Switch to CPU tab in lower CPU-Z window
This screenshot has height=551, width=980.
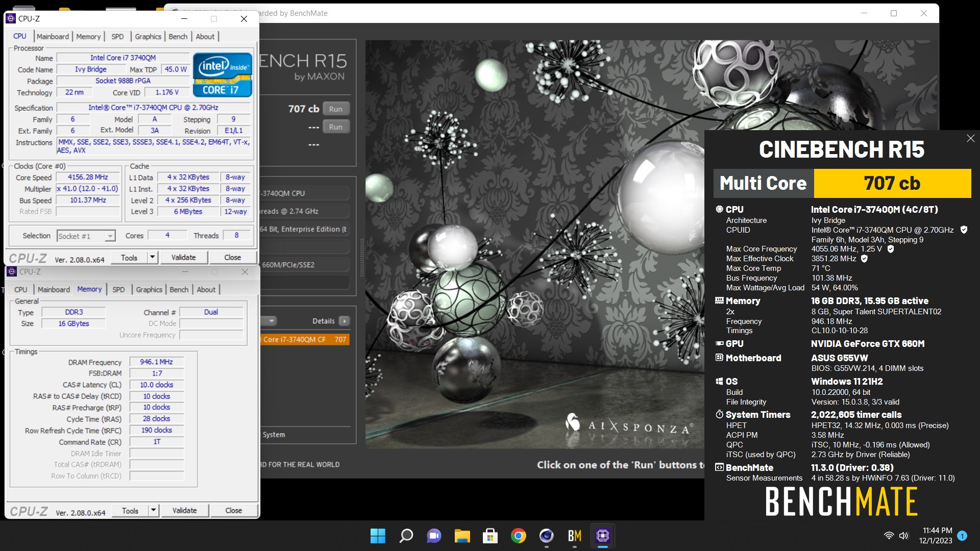[x=21, y=290]
